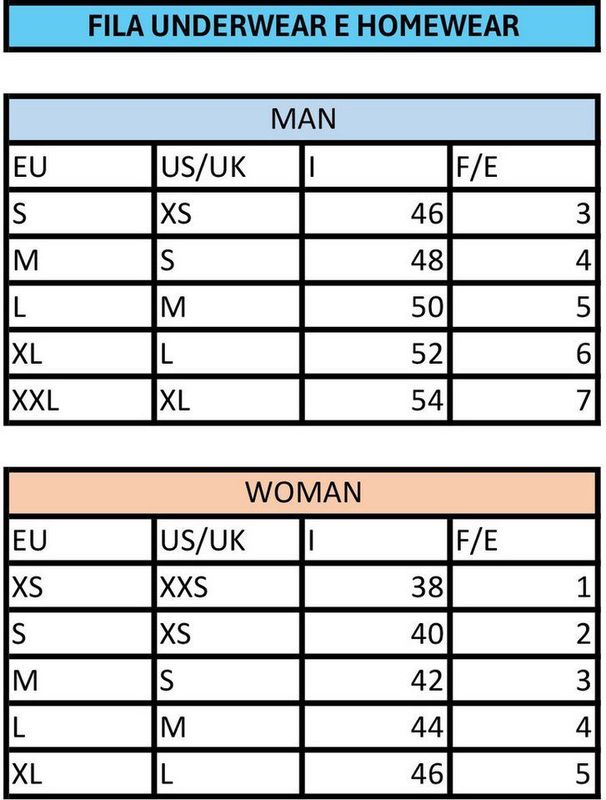Screen dimensions: 606x800
Task: Select the cell showing 38
Action: point(375,586)
